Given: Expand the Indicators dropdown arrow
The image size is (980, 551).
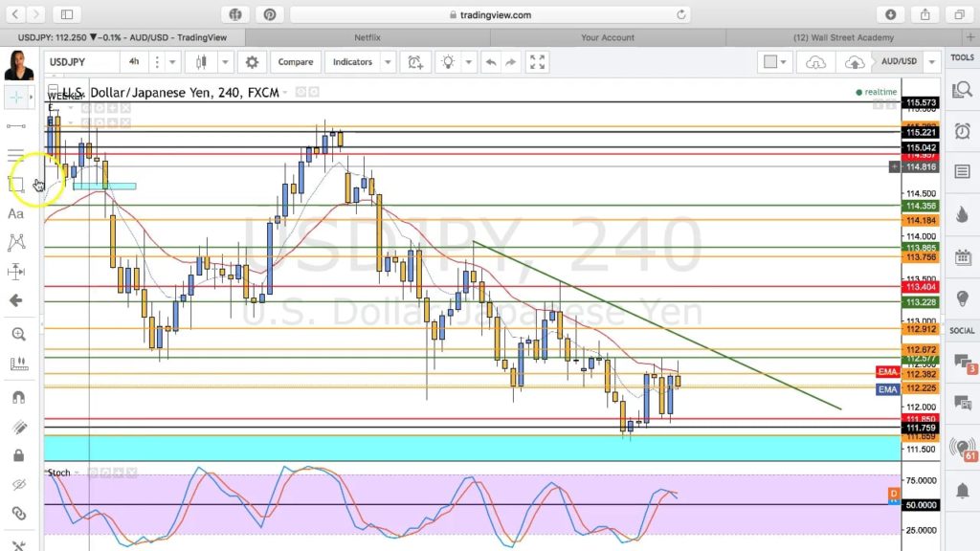Looking at the screenshot, I should click(388, 62).
